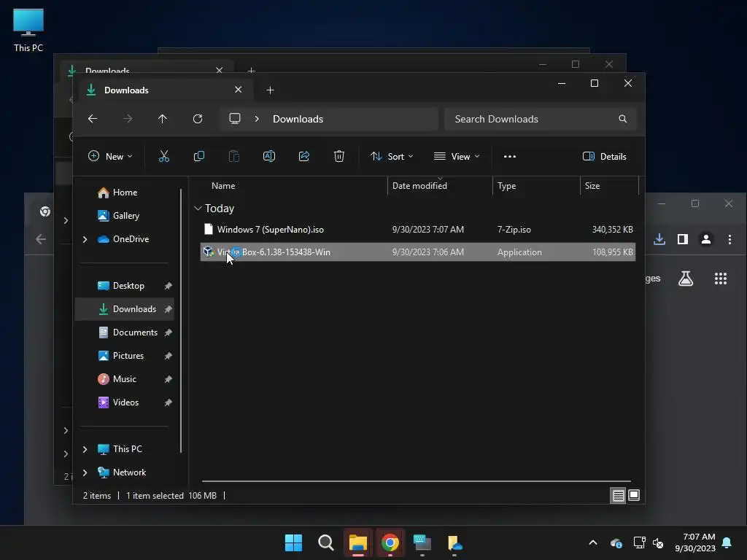747x560 pixels.
Task: Switch to details list view icon in status bar
Action: (x=619, y=496)
